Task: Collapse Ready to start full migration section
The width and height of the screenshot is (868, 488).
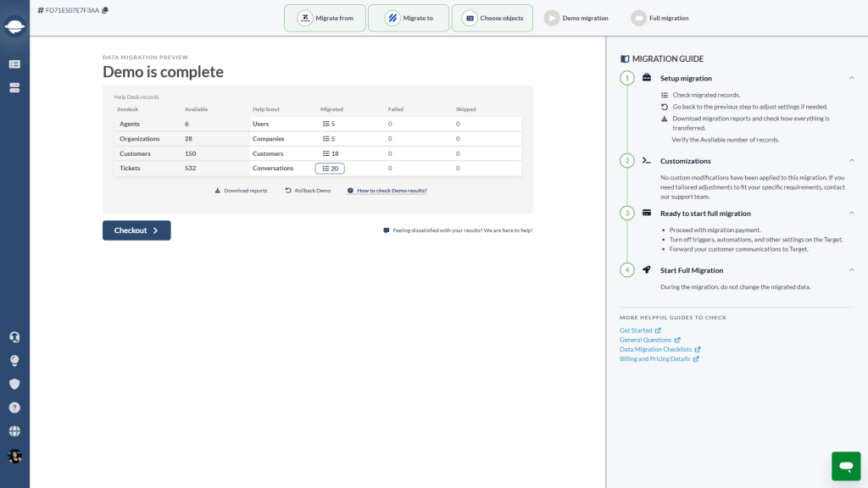Action: [x=851, y=213]
